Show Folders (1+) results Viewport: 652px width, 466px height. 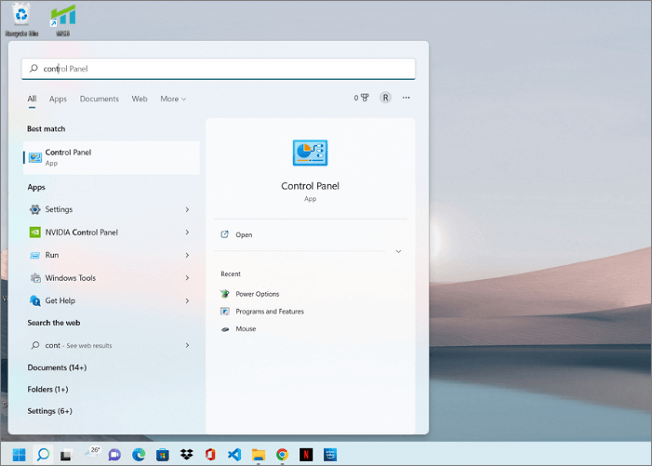48,389
